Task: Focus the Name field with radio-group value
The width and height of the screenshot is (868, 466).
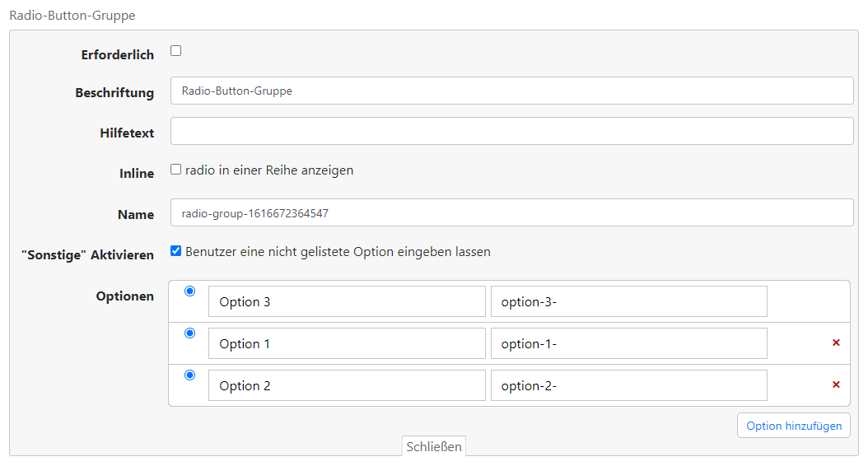Action: click(x=512, y=212)
